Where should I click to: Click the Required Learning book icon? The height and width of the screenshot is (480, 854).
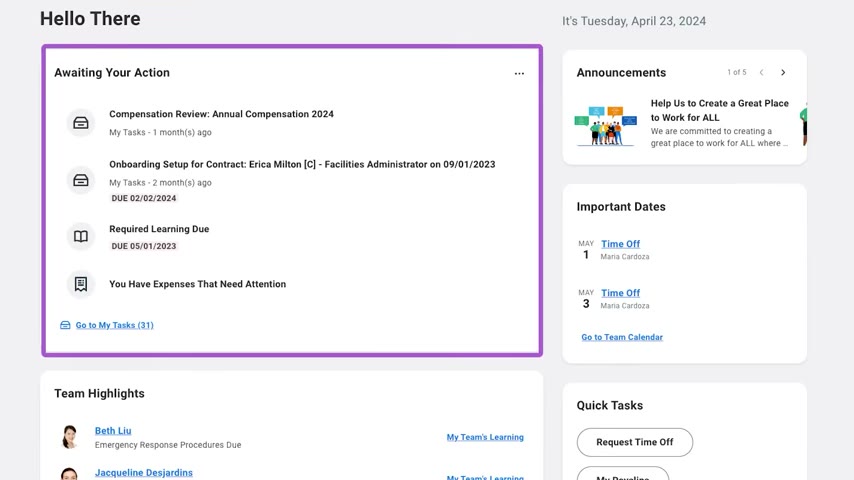point(81,236)
